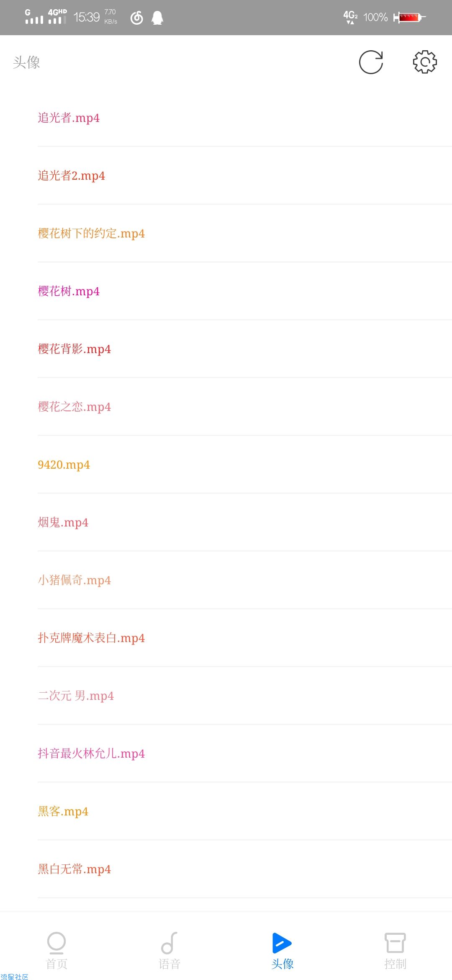Select 烟鬼.mp4 from the list
The height and width of the screenshot is (980, 452).
(x=245, y=522)
